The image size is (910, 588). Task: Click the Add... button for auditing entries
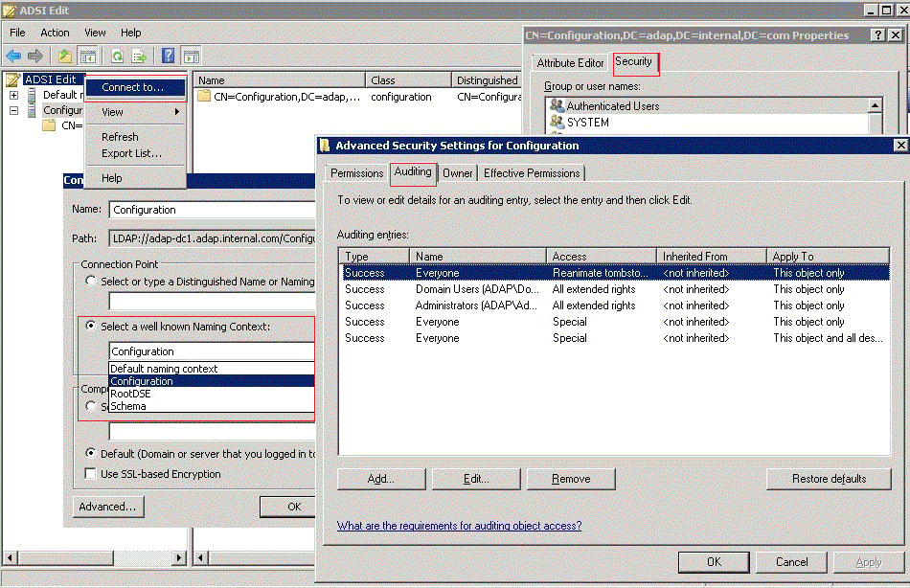point(381,479)
